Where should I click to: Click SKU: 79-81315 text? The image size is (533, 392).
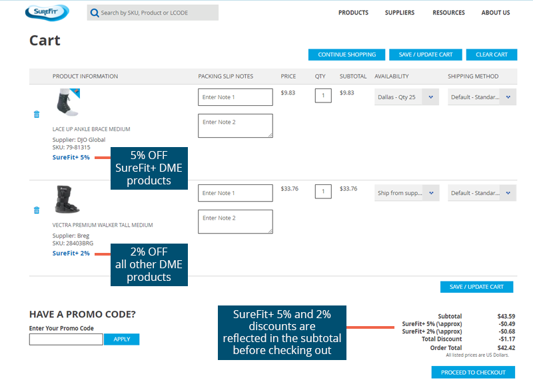tap(71, 148)
